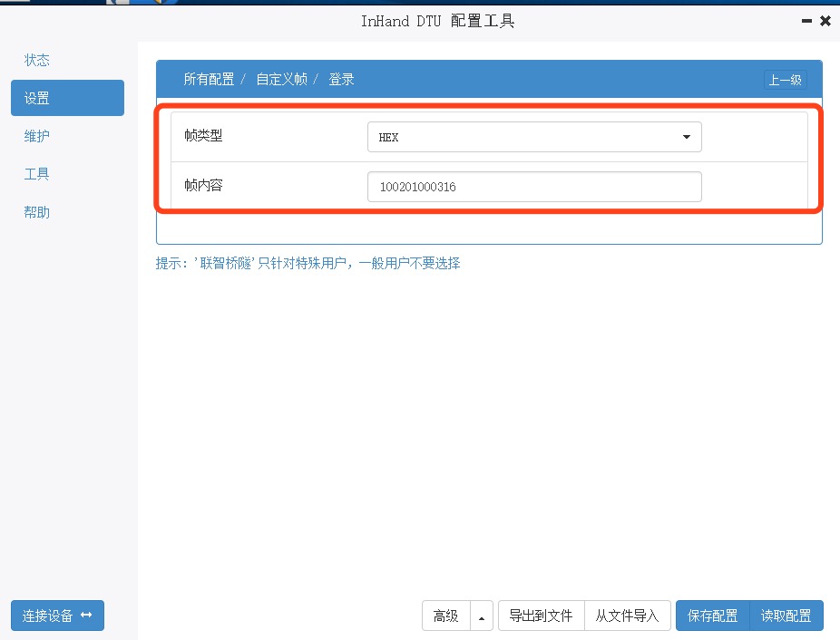
Task: Expand the caret arrow beside 高级
Action: pyautogui.click(x=481, y=616)
